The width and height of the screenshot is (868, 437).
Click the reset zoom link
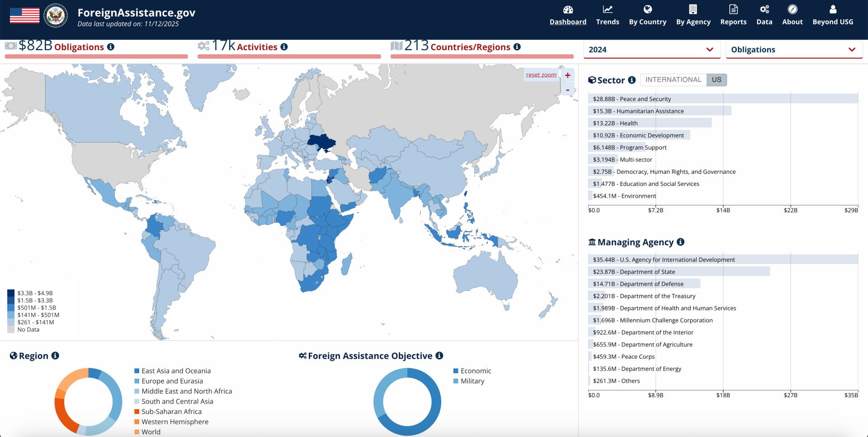coord(541,75)
